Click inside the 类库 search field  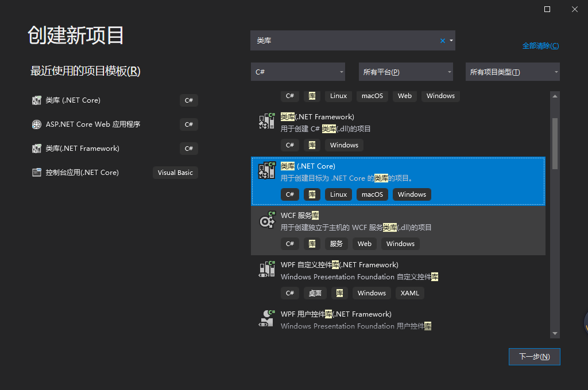point(345,40)
